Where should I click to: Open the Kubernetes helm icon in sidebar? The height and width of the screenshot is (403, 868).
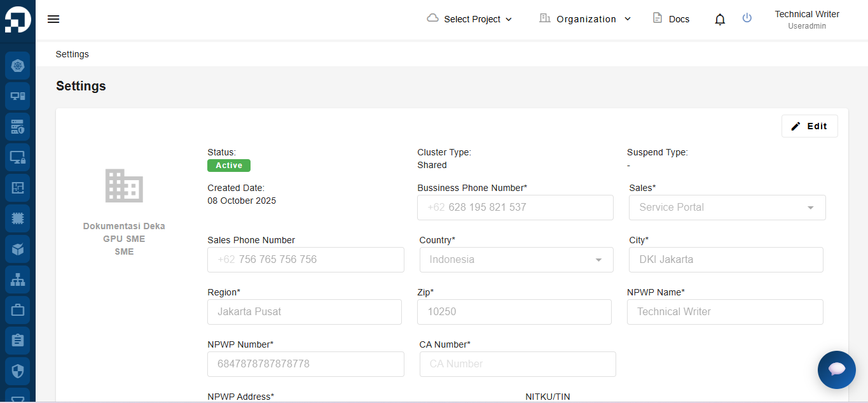(18, 66)
